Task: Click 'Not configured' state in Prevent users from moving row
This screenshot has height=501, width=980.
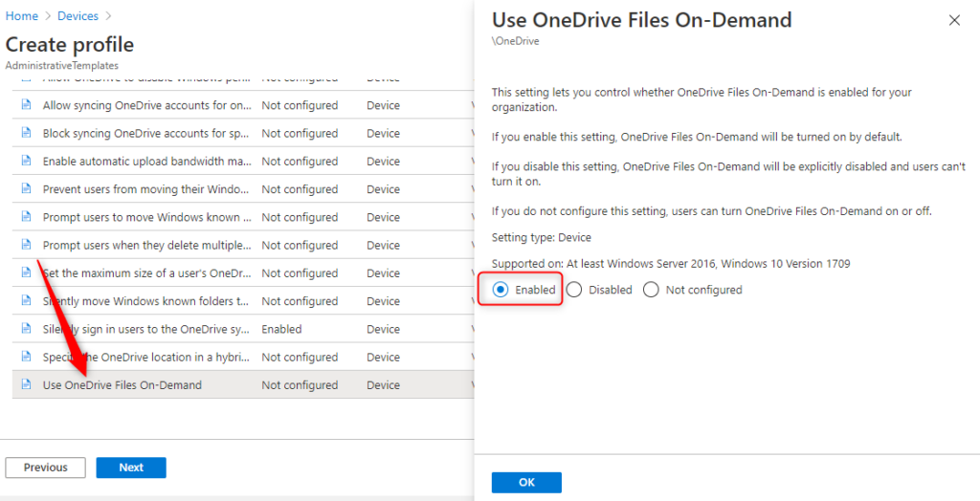Action: 300,189
